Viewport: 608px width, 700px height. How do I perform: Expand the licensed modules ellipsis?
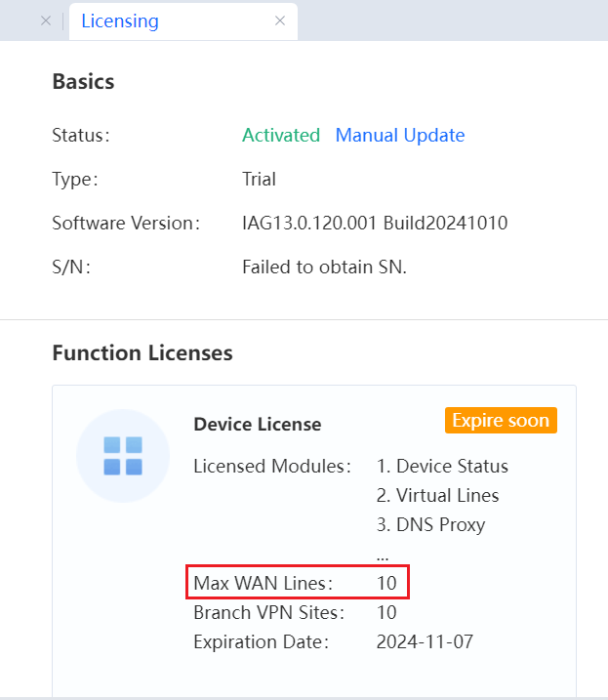point(383,555)
